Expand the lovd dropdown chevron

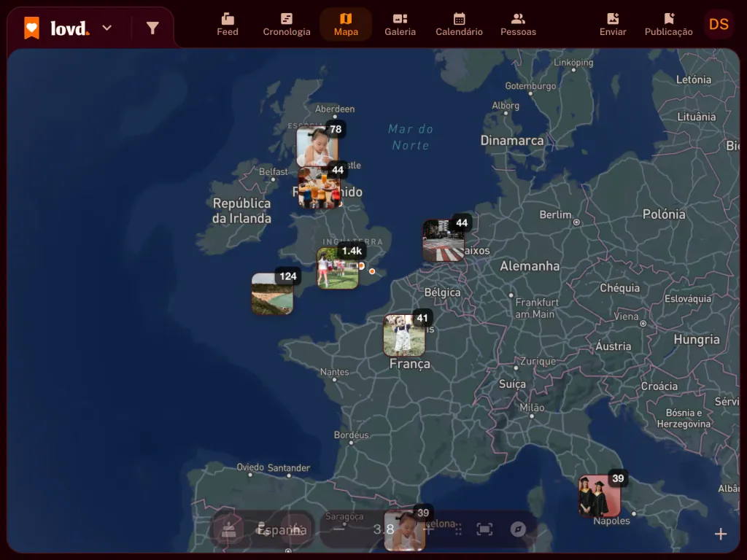click(x=107, y=28)
